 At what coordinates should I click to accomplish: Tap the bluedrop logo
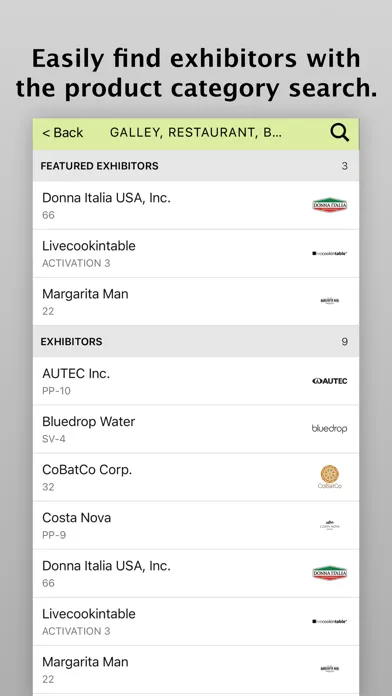tap(329, 428)
